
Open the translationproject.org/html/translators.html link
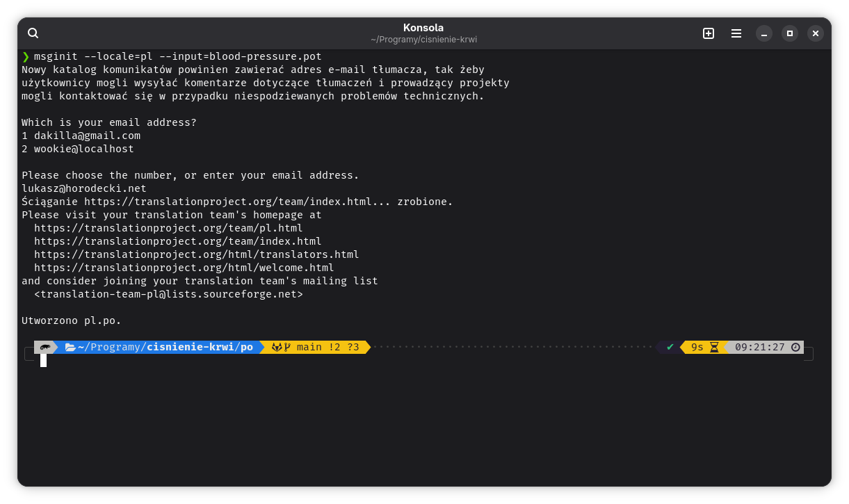pos(196,254)
